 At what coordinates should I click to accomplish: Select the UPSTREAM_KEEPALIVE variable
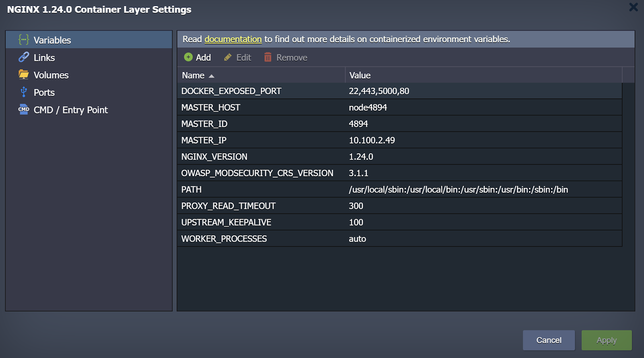(226, 222)
